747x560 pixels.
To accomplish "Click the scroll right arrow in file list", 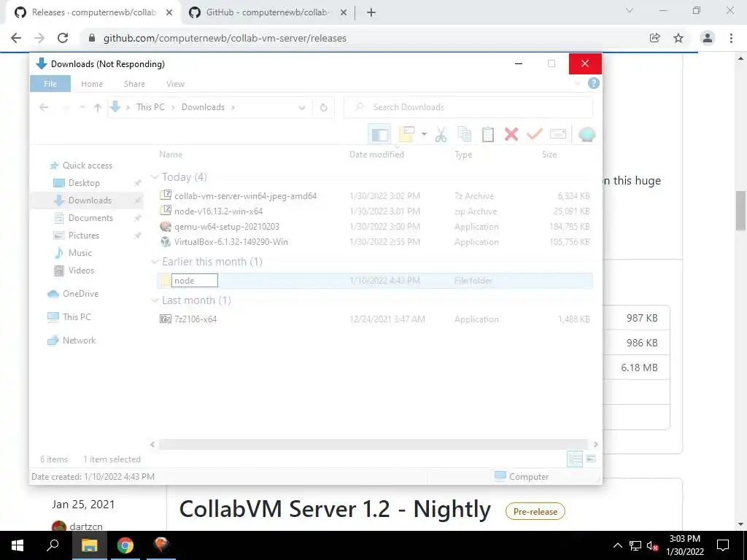I will (x=595, y=444).
